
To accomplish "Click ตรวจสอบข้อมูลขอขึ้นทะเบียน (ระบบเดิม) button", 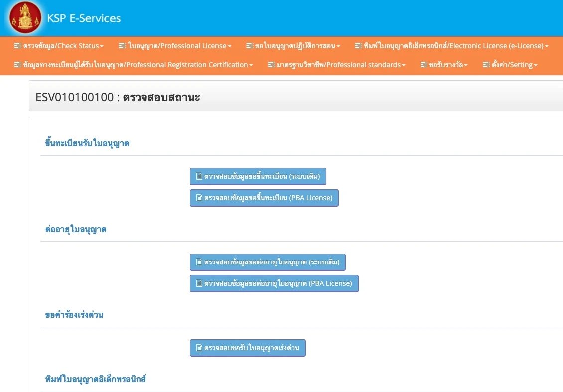I will tap(258, 176).
